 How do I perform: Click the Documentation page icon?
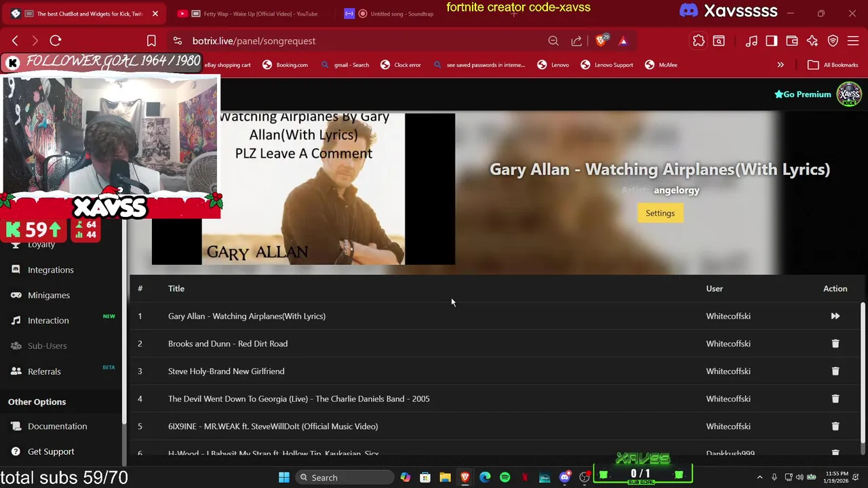click(16, 426)
